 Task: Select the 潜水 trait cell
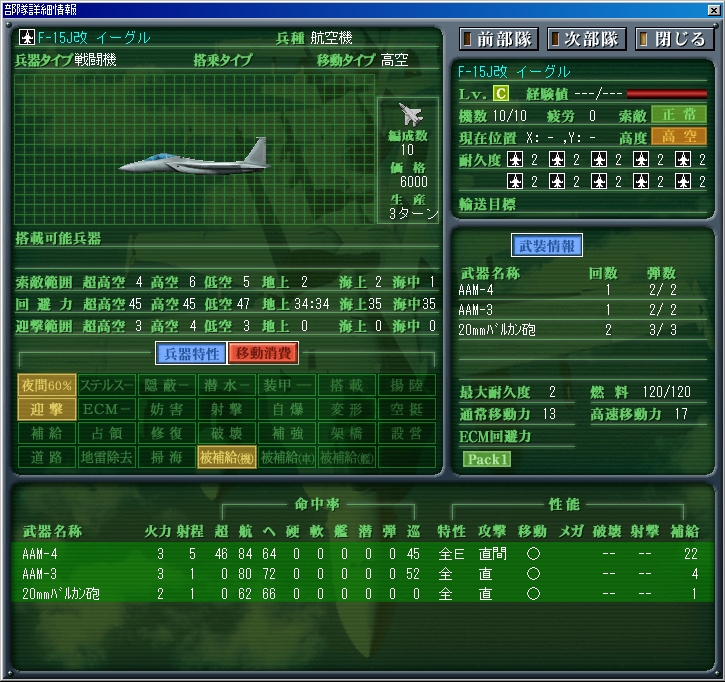point(227,385)
